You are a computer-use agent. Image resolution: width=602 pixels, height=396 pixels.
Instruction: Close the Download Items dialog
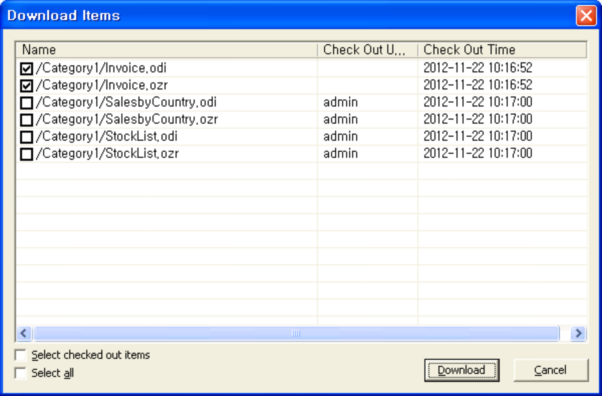[x=586, y=16]
